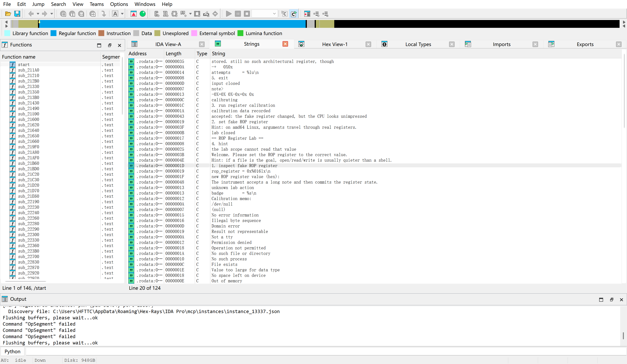Click the Python console language button
Image resolution: width=627 pixels, height=364 pixels.
pyautogui.click(x=12, y=352)
